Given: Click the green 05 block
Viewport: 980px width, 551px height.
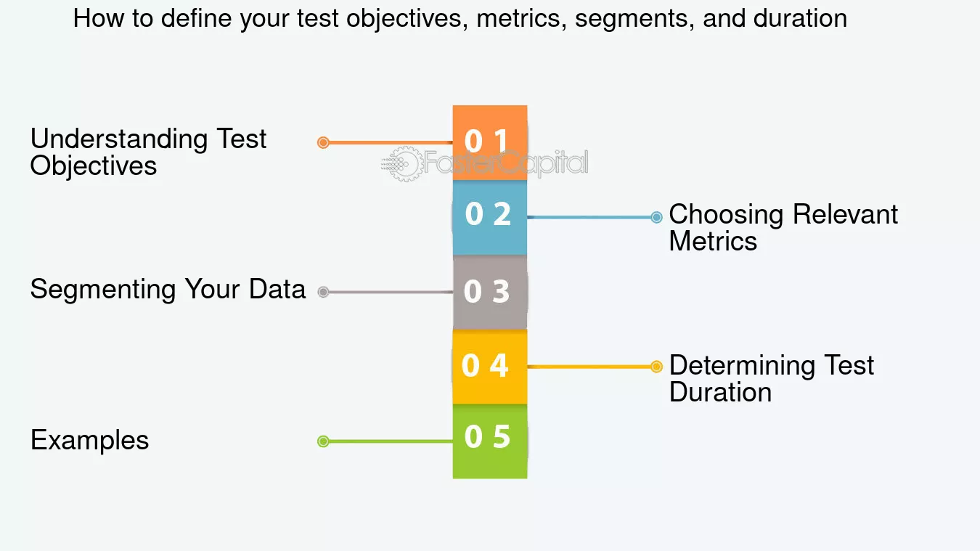Looking at the screenshot, I should [x=490, y=441].
